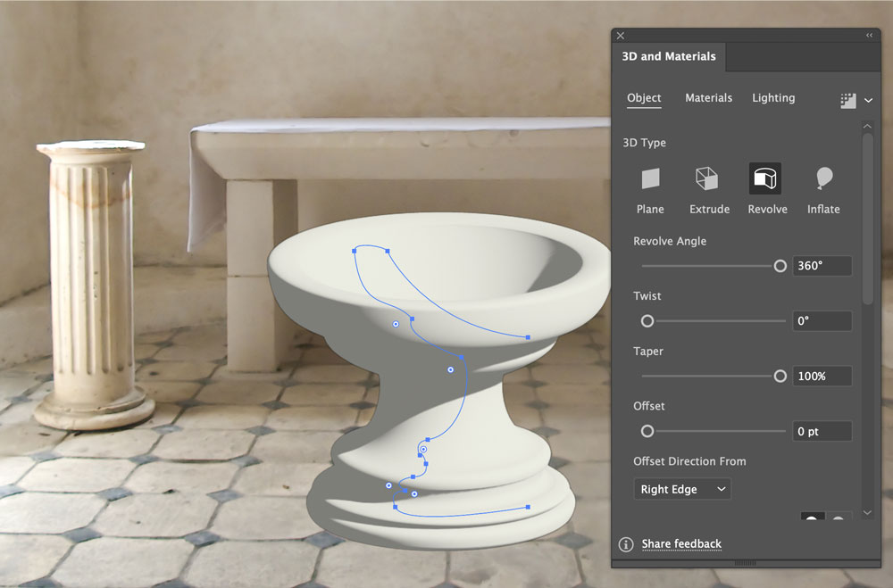
Task: Select the Revolve 3D type icon
Action: click(x=765, y=178)
